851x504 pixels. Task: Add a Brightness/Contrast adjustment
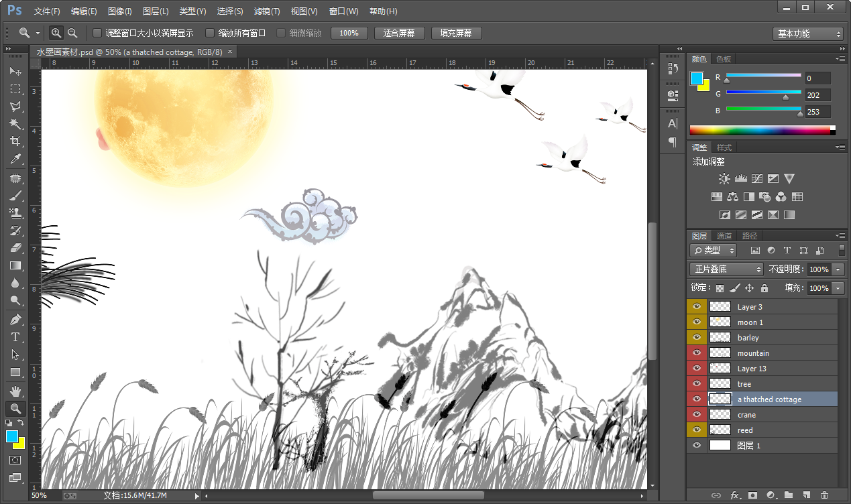coord(724,179)
